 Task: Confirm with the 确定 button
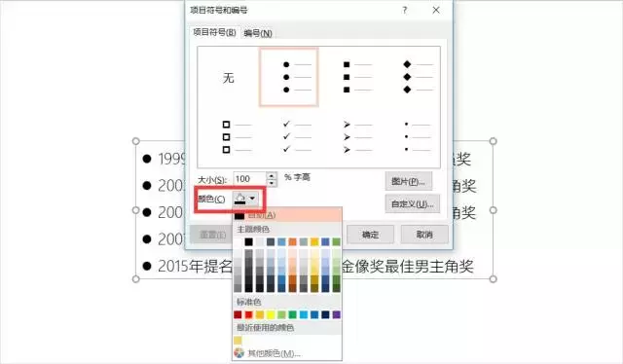point(370,235)
